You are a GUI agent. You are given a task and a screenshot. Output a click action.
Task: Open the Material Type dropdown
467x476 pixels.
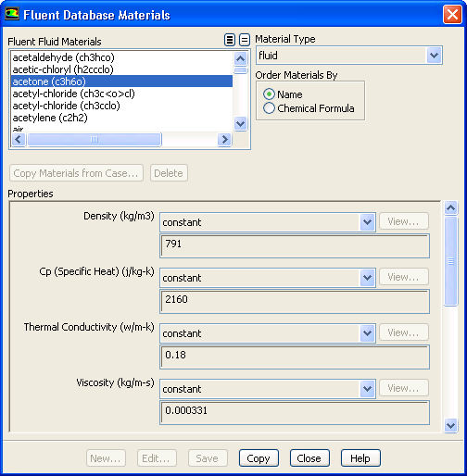pyautogui.click(x=349, y=56)
